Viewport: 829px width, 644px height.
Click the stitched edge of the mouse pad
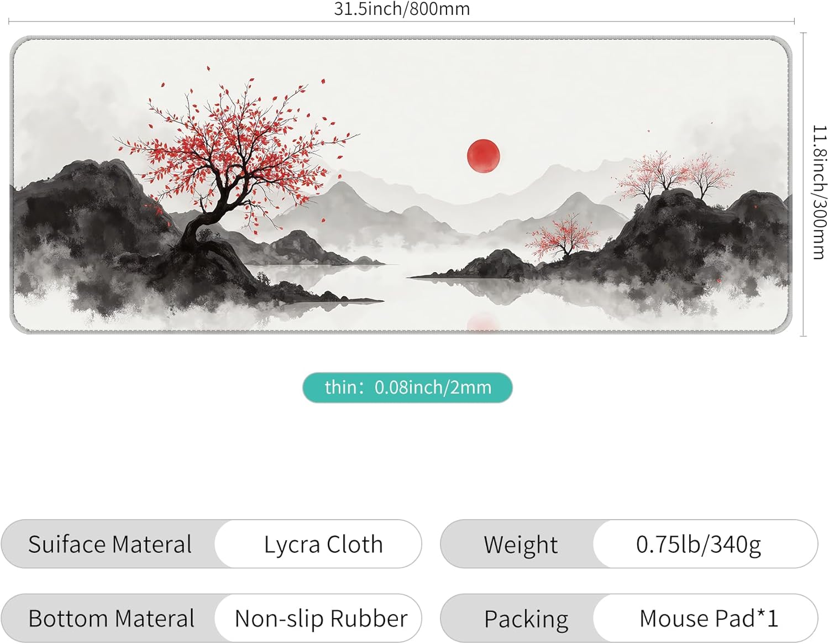point(401,38)
